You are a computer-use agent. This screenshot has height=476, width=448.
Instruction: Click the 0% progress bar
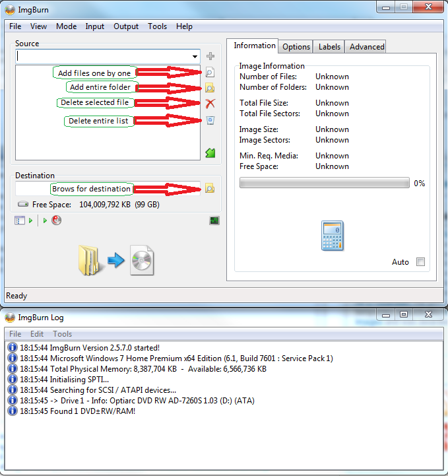[324, 183]
